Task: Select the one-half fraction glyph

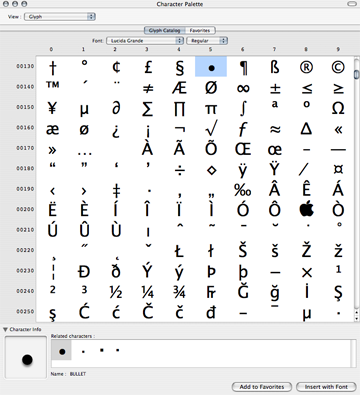Action: point(116,292)
